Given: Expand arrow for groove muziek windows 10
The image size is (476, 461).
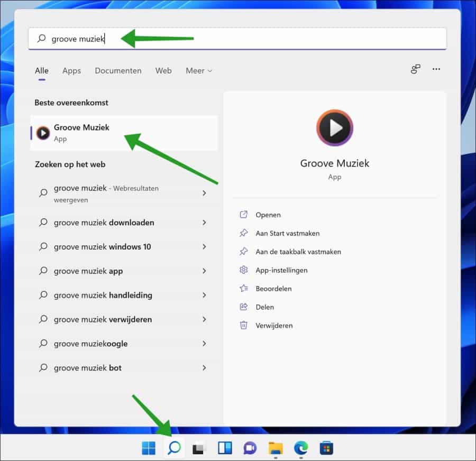Looking at the screenshot, I should [x=204, y=247].
